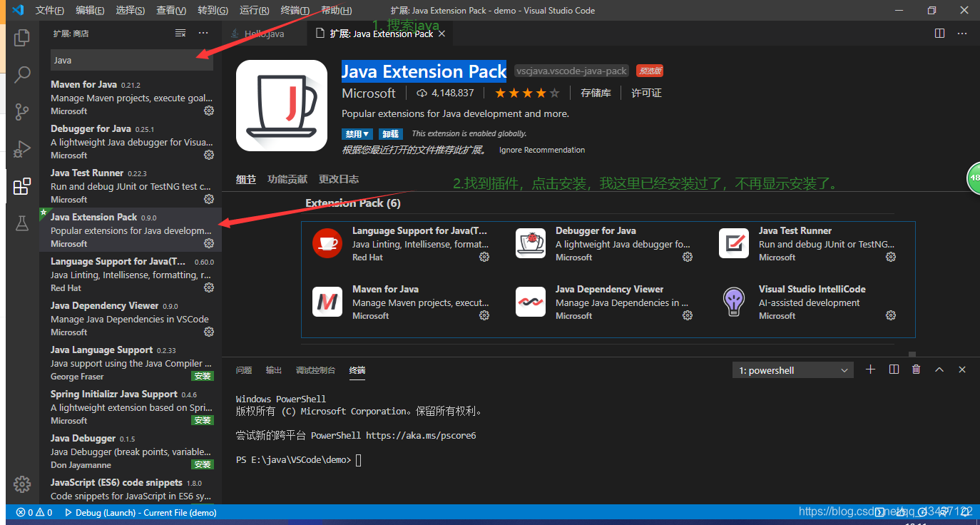Screen dimensions: 980x525
Task: Split the editor right
Action: (x=939, y=34)
